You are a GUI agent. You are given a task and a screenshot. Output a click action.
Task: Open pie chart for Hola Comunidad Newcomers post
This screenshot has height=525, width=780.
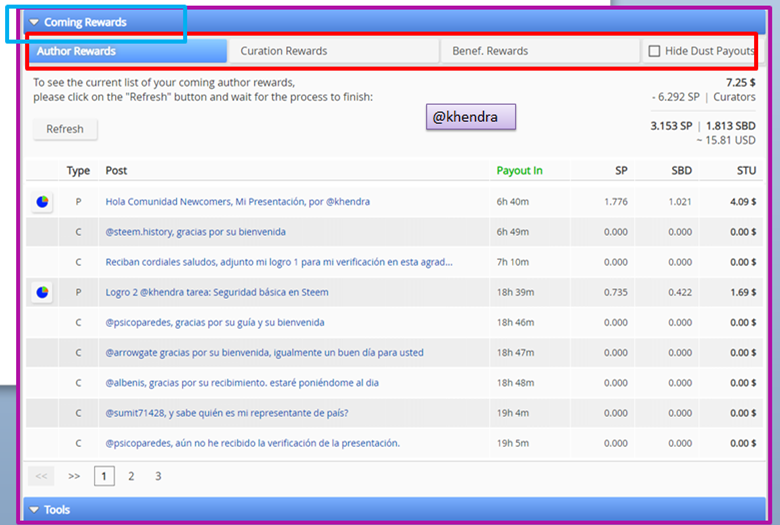42,202
